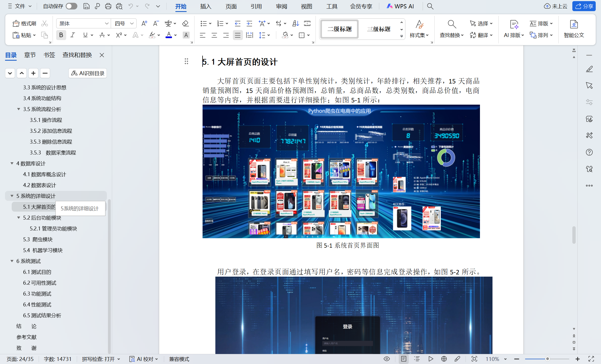Viewport: 601px width, 364px height.
Task: Click the AI 排版 icon
Action: 514,24
